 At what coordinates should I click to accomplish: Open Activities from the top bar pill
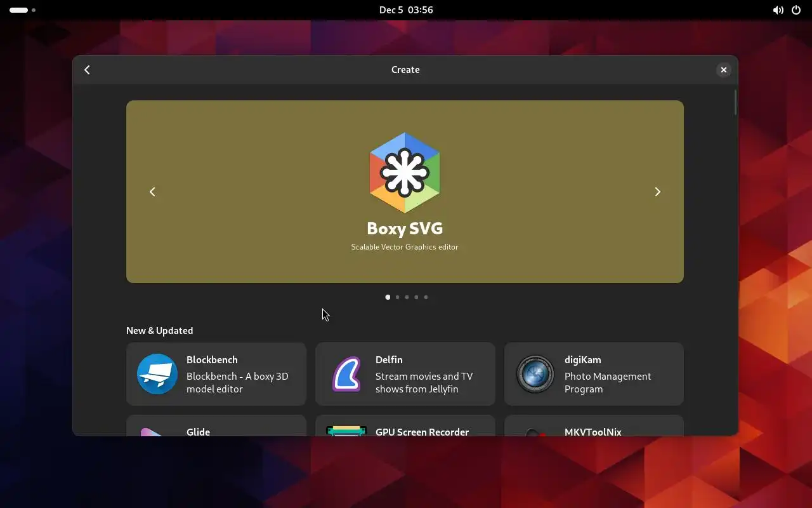(22, 10)
